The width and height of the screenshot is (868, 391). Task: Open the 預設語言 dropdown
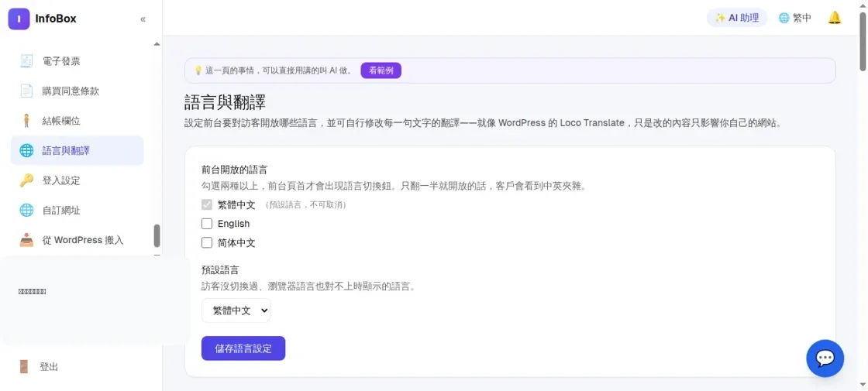point(236,310)
